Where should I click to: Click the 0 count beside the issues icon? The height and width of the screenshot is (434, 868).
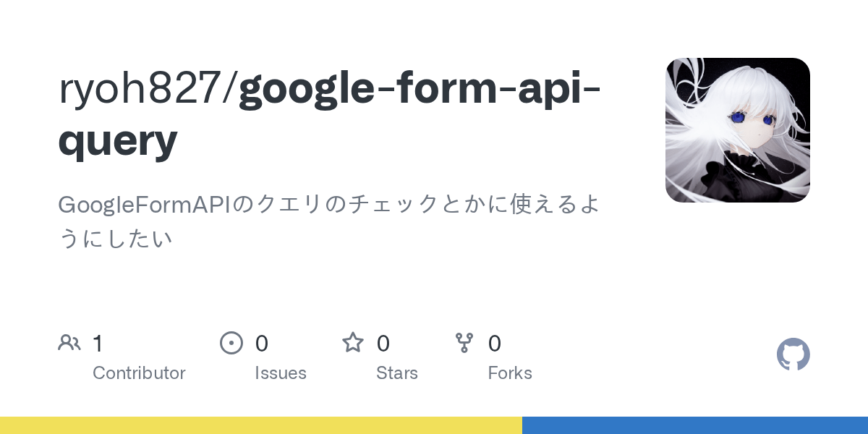[x=262, y=344]
